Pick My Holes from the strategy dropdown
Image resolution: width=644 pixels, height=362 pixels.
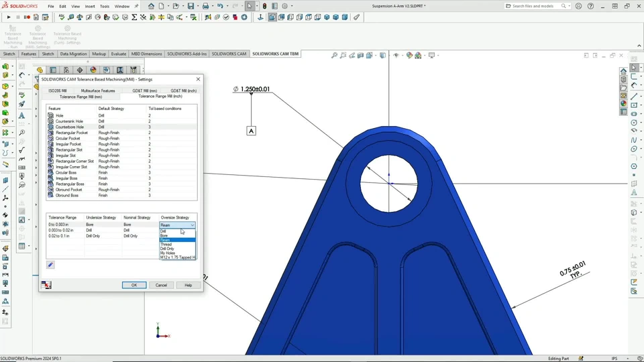coord(168,253)
